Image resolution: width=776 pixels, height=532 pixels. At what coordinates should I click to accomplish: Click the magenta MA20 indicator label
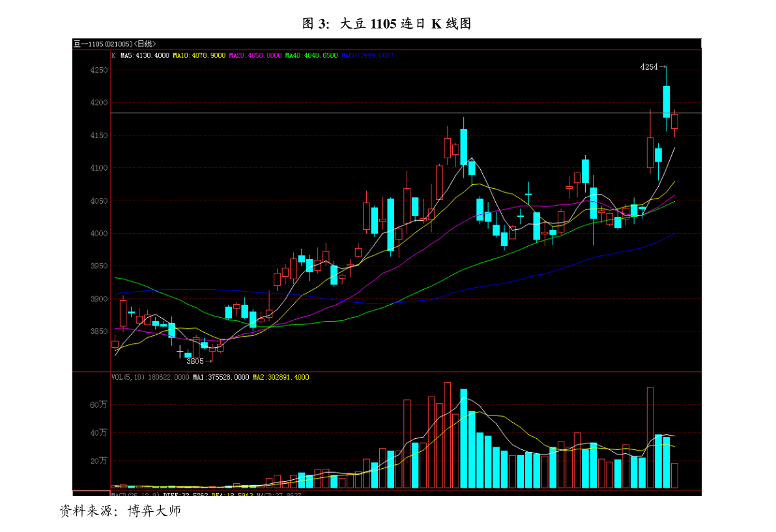coord(255,56)
